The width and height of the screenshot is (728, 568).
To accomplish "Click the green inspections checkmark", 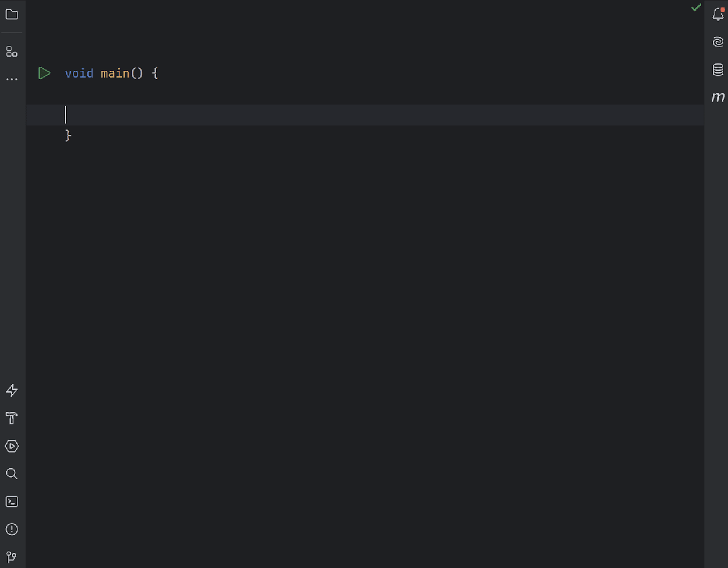I will click(x=696, y=7).
